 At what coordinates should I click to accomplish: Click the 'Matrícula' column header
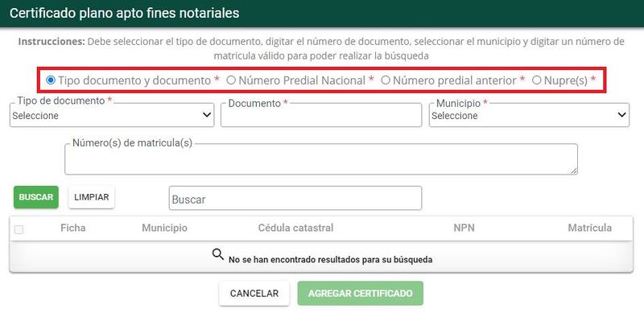(590, 228)
